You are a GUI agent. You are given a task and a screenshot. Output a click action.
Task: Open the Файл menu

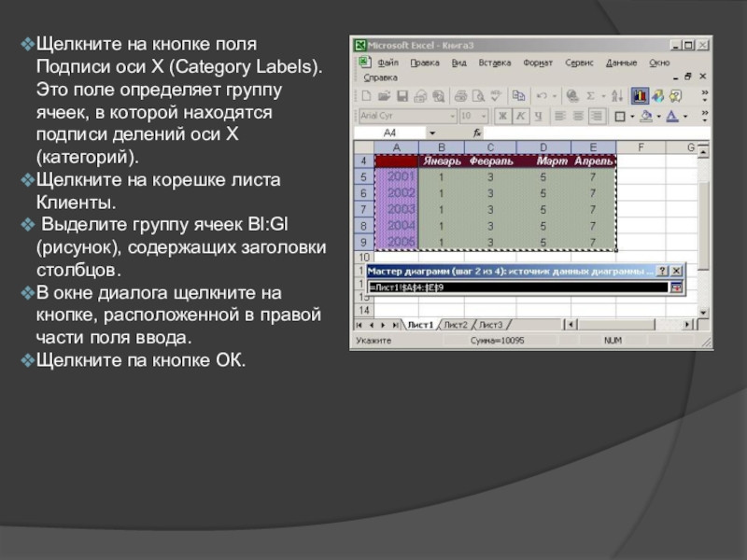[388, 63]
